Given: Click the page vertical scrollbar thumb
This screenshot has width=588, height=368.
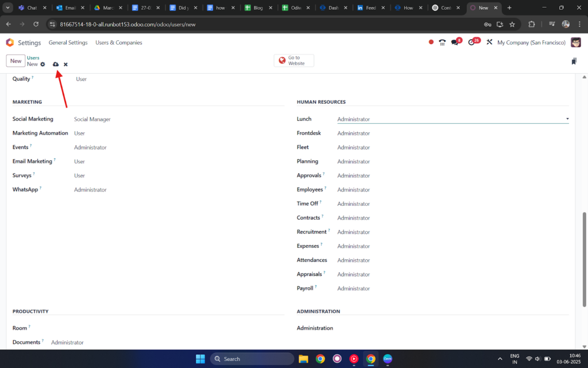Looking at the screenshot, I should pyautogui.click(x=584, y=259).
